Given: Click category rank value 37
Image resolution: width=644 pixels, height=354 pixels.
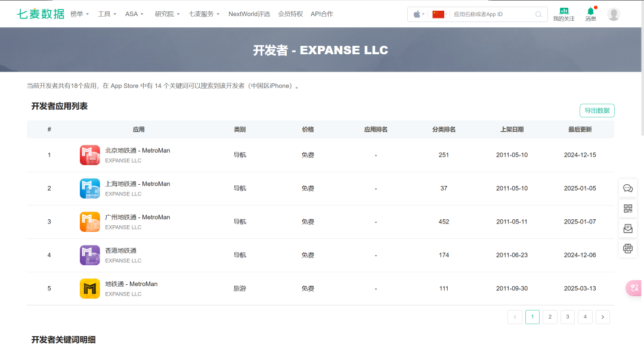Looking at the screenshot, I should click(x=444, y=188).
